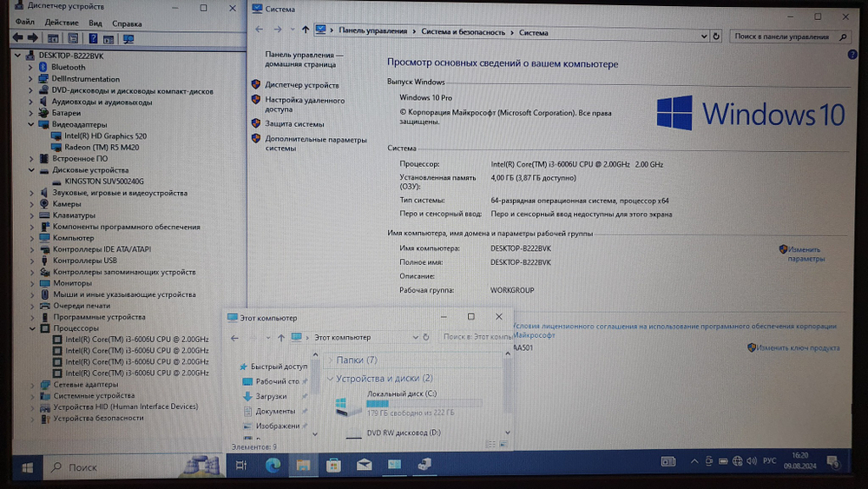Select DESKTOP-B222BVK root node in Device Manager
Viewport: 868px width, 489px height.
point(71,56)
